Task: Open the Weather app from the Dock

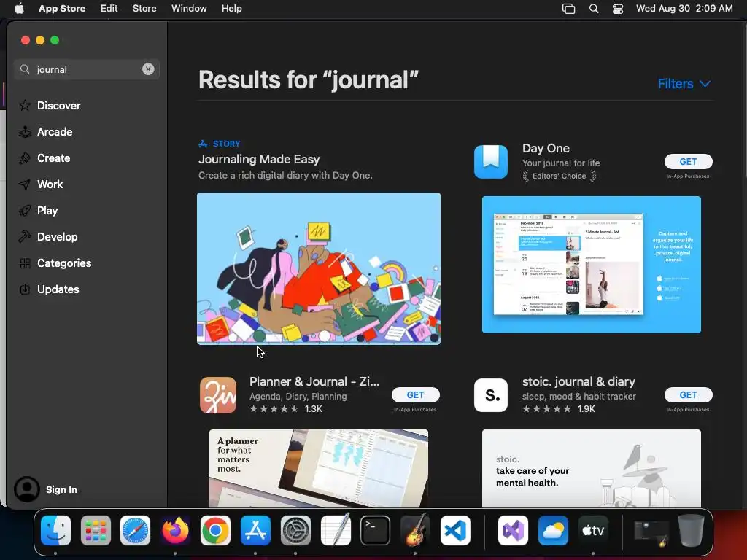Action: coord(553,530)
